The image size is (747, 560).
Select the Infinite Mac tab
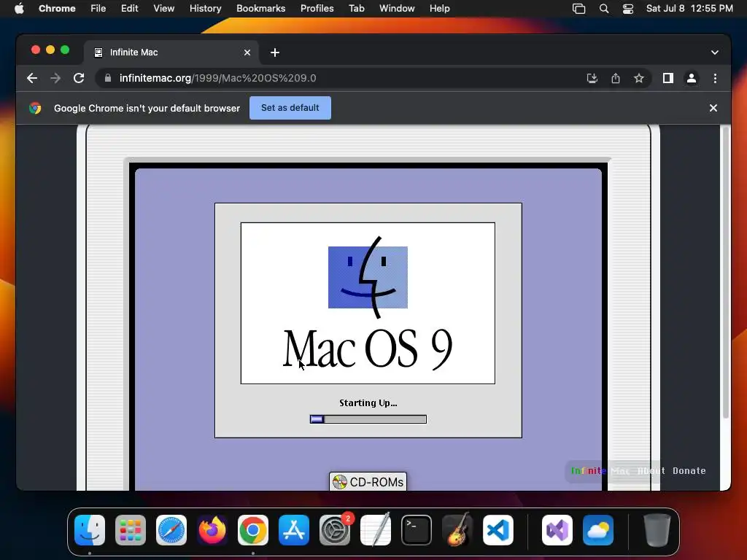pyautogui.click(x=171, y=52)
